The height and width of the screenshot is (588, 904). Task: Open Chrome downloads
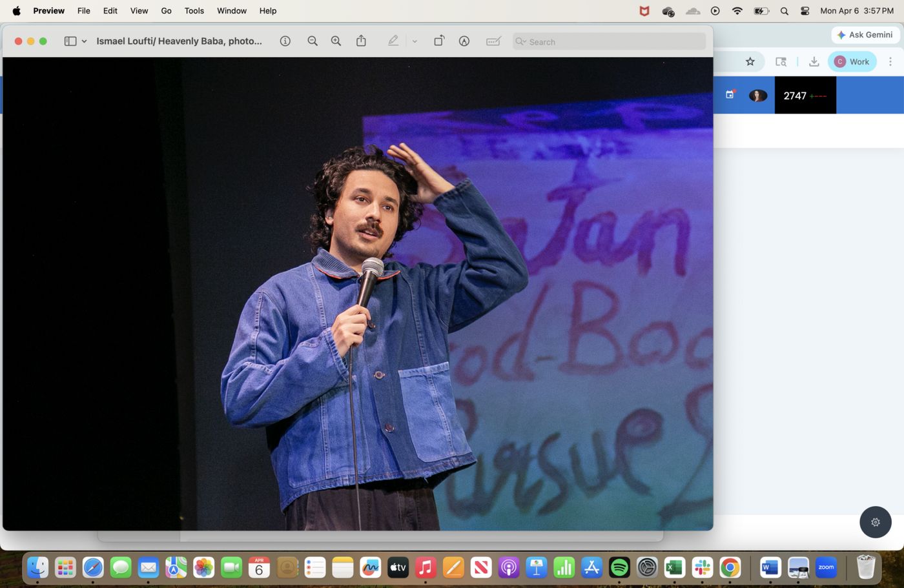tap(814, 61)
